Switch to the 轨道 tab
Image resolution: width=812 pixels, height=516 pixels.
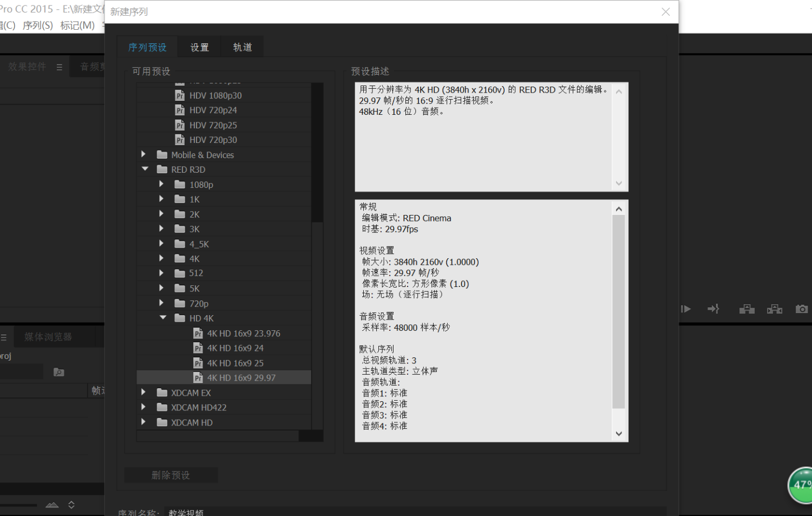[243, 47]
